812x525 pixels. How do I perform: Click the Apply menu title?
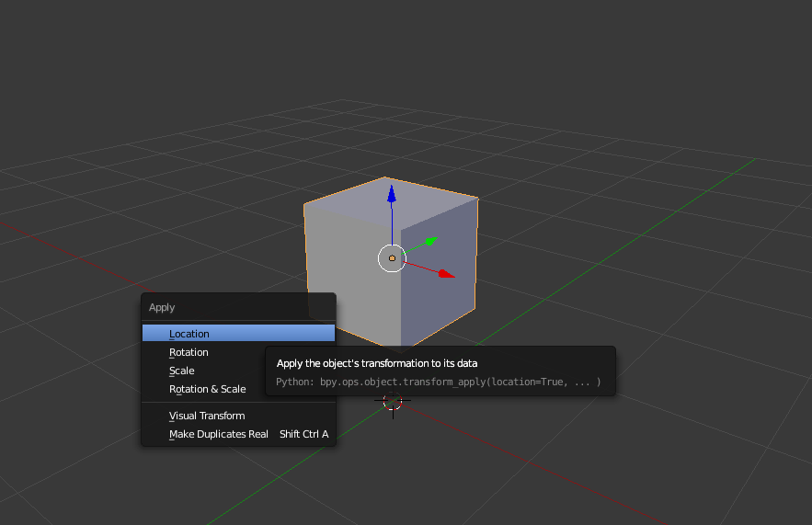pos(162,307)
